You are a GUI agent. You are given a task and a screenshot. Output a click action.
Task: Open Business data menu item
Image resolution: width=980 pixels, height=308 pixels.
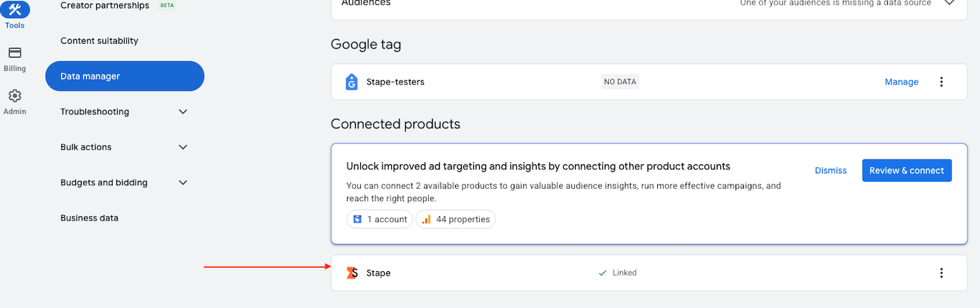coord(89,218)
